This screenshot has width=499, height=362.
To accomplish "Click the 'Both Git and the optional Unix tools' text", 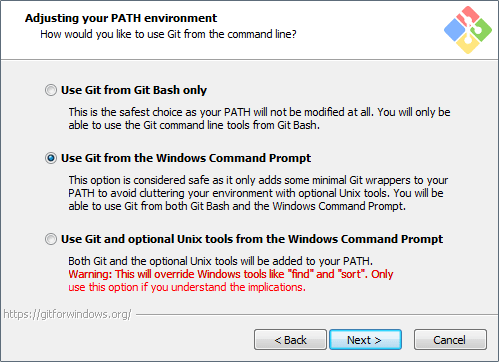I will tap(221, 261).
